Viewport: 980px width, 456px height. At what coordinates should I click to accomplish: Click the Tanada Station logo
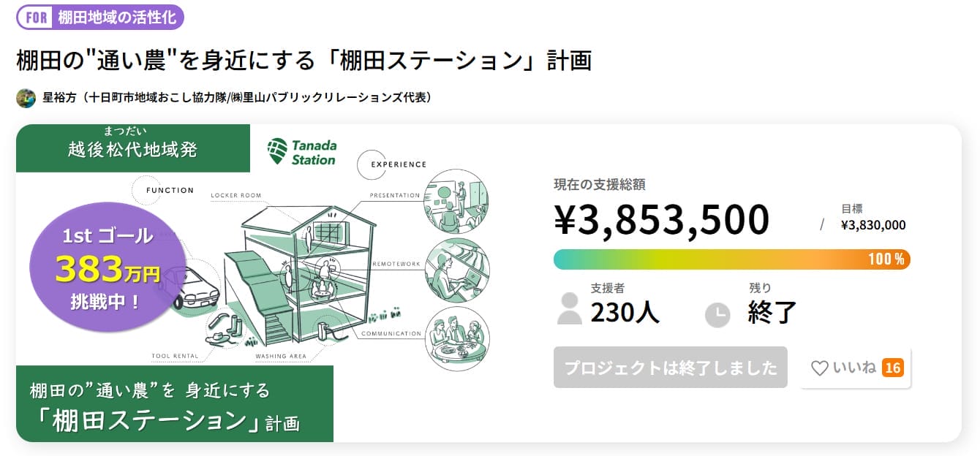pyautogui.click(x=301, y=152)
